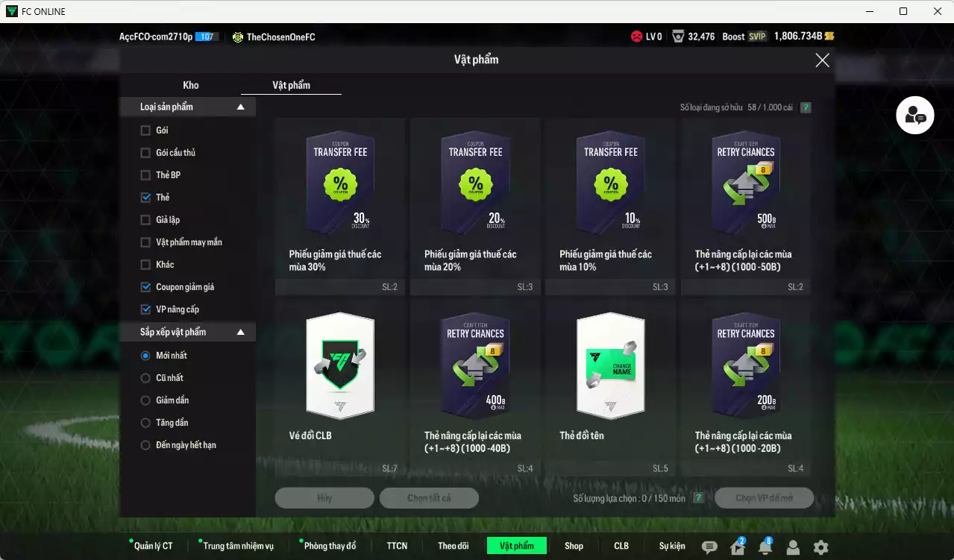Collapse the Loại sản phẩm section
The width and height of the screenshot is (954, 560).
[240, 107]
